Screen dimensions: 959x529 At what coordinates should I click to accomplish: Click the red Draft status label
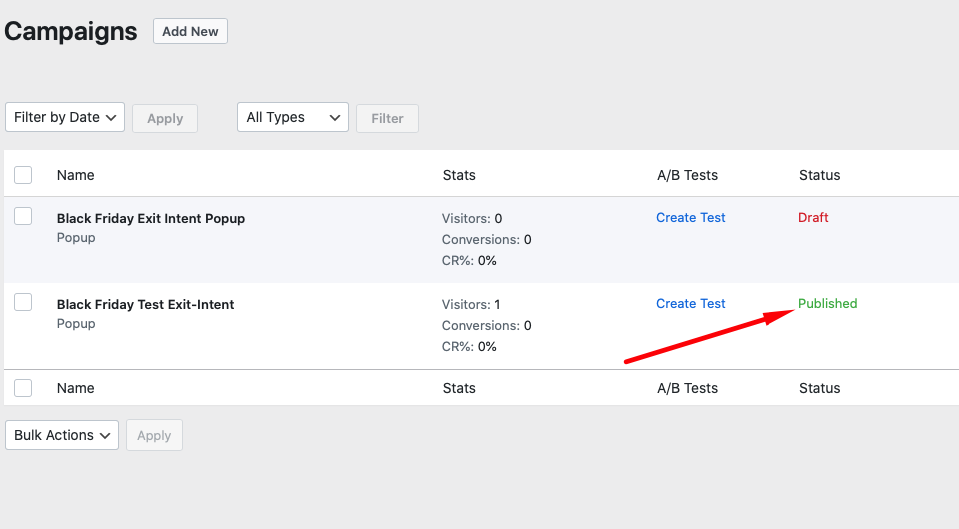(813, 217)
